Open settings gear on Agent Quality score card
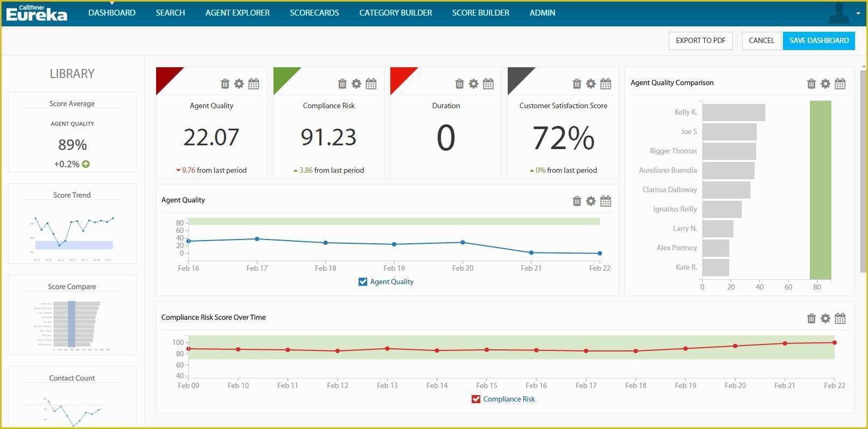This screenshot has width=868, height=429. 239,83
